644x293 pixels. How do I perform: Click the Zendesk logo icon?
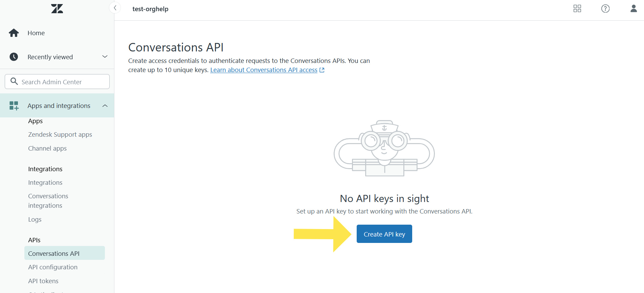(x=57, y=9)
